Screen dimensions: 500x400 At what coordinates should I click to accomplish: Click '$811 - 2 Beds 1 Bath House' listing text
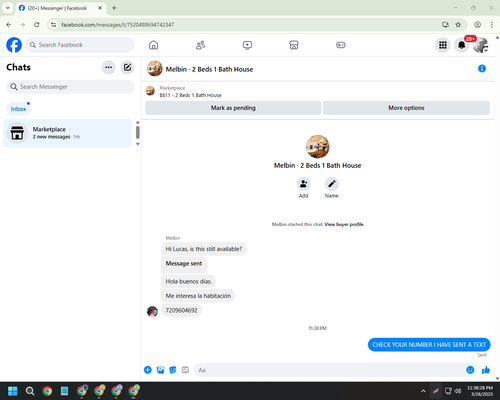pos(190,95)
